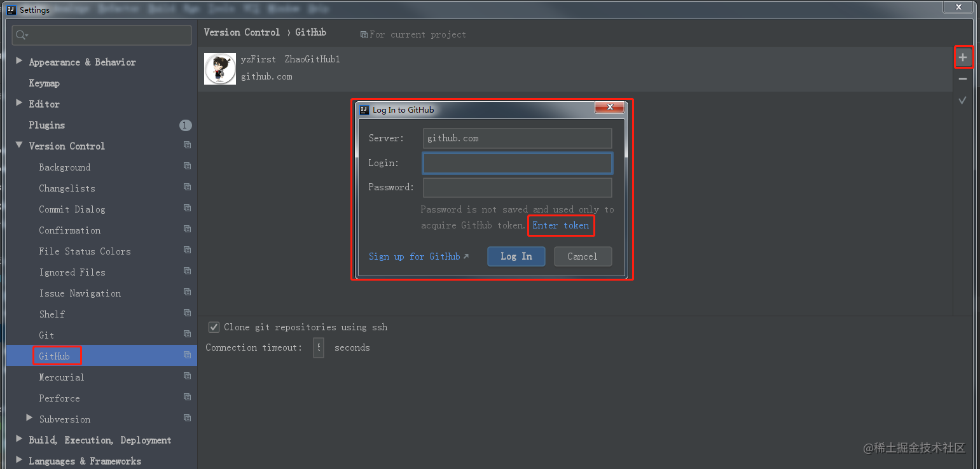The width and height of the screenshot is (980, 469).
Task: Click the project-level icon beside Issue Navigation
Action: pos(187,292)
